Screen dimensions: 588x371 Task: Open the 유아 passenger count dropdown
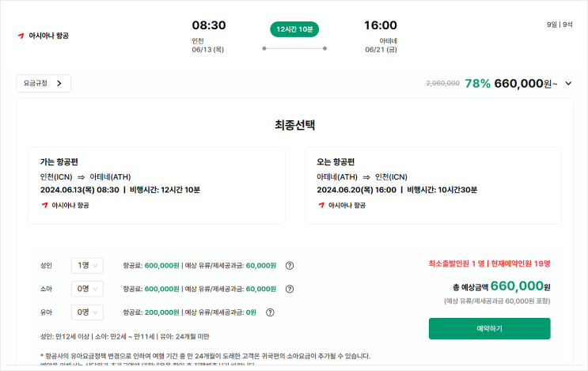(87, 312)
